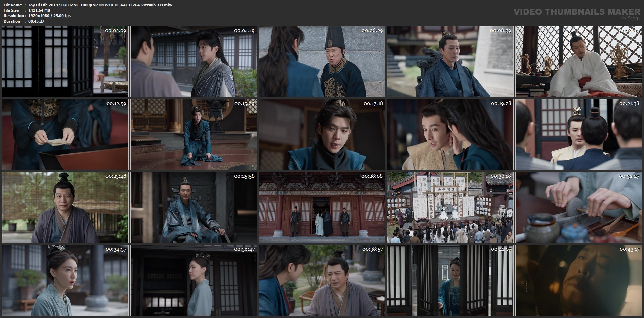Open the thumbnail stamped 00:25:58
Screen dimensions: 644x318
click(194, 207)
